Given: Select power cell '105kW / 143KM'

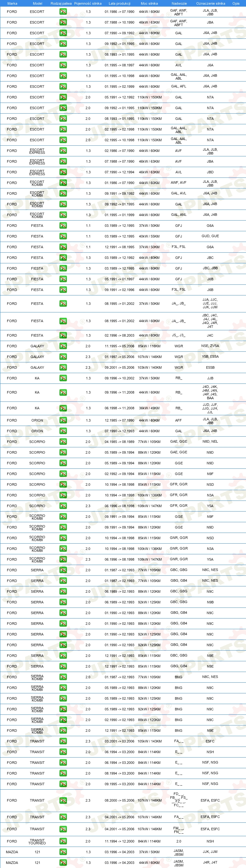Looking at the screenshot, I should [x=149, y=741].
